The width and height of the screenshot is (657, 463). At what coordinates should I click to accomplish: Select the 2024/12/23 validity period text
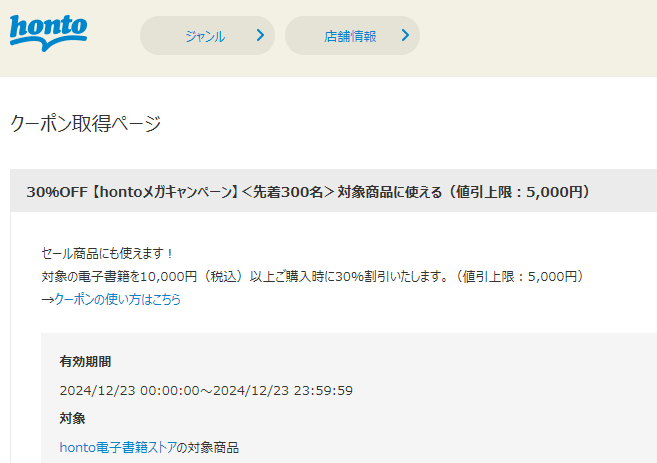[x=206, y=391]
